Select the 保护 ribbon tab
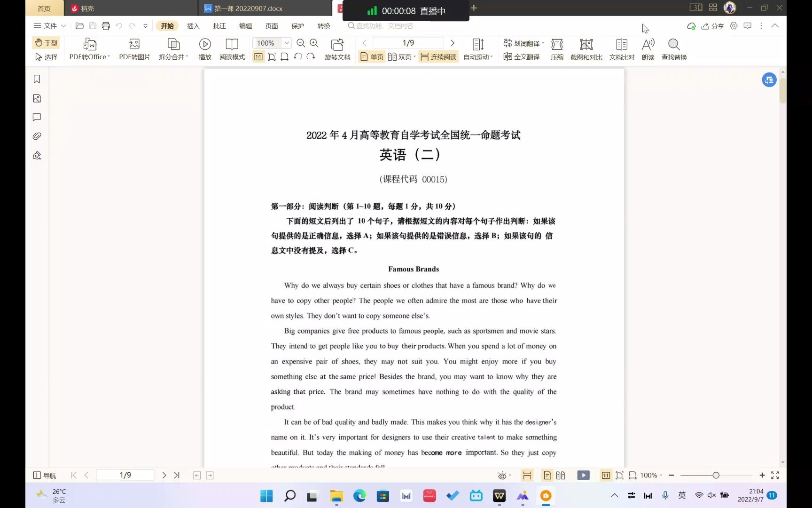 297,26
